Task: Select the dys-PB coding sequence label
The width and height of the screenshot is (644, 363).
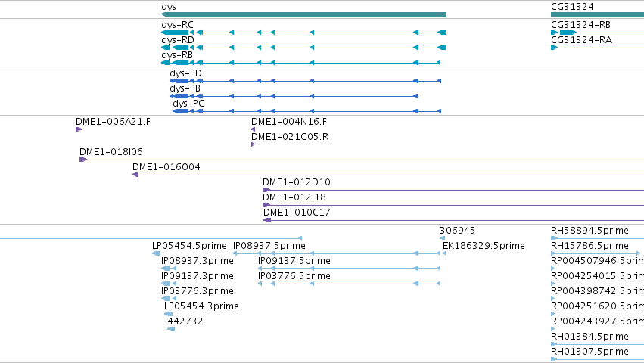Action: coord(185,88)
